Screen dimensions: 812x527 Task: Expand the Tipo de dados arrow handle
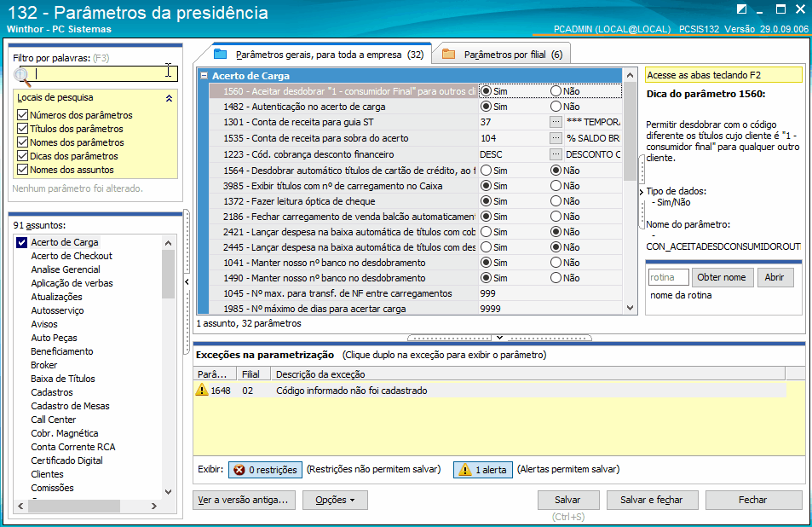642,192
